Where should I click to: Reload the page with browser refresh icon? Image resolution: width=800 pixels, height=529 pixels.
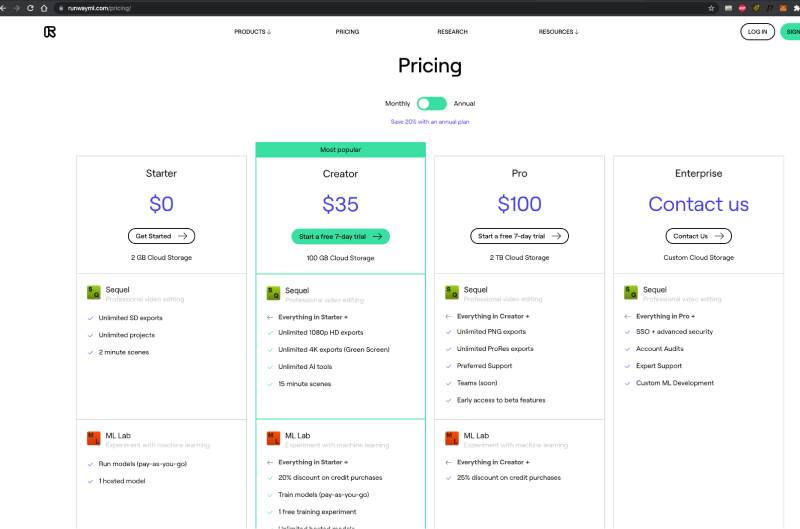pyautogui.click(x=30, y=8)
